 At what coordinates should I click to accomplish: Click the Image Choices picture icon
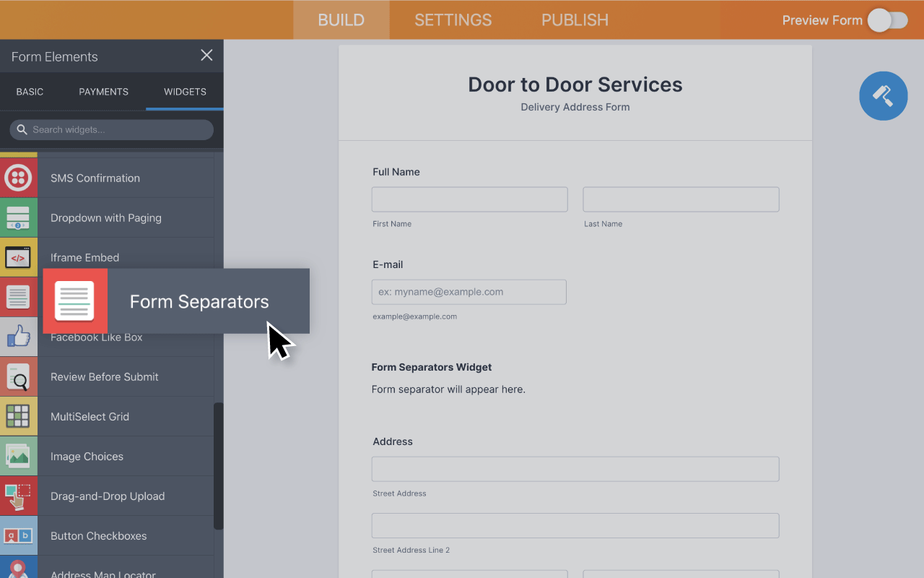[18, 456]
